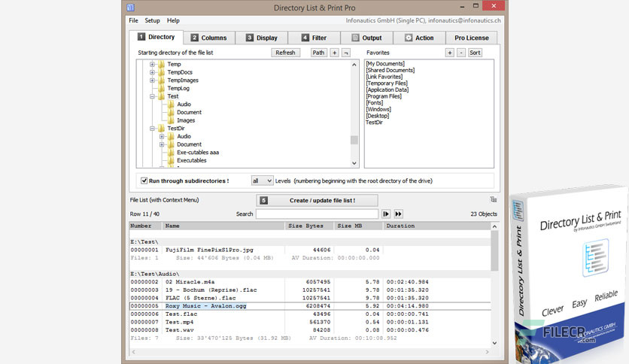Add a favorite with the plus button
Image resolution: width=629 pixels, height=364 pixels.
click(450, 53)
